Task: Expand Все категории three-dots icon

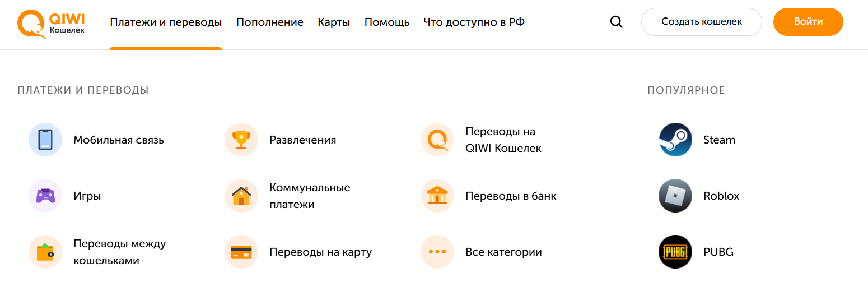Action: click(x=437, y=252)
